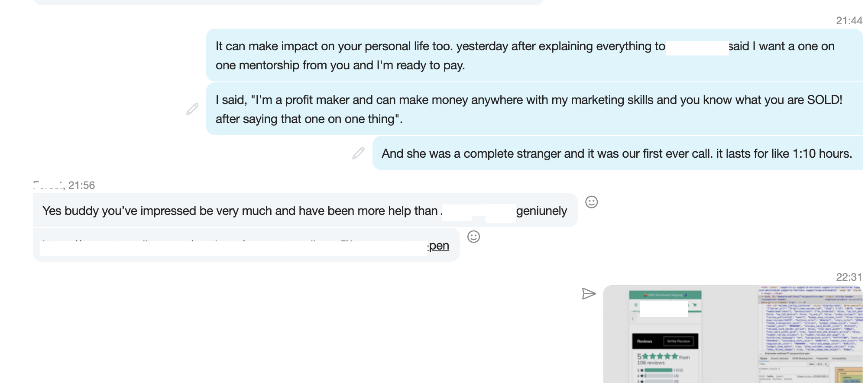React with the smiley icon next to "Yes buddy" message

[x=592, y=202]
